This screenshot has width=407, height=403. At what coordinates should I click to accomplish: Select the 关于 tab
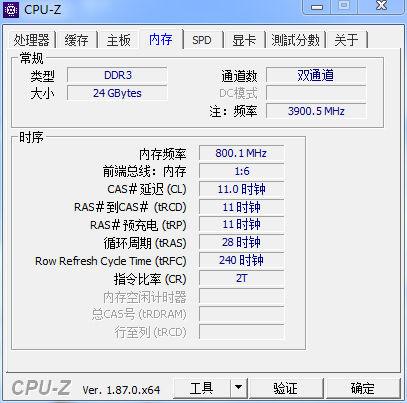[x=346, y=40]
